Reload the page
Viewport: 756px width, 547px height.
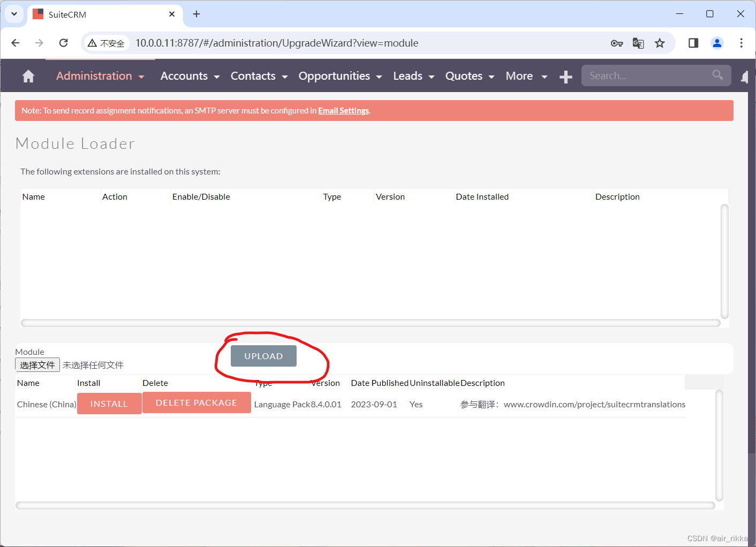tap(63, 43)
